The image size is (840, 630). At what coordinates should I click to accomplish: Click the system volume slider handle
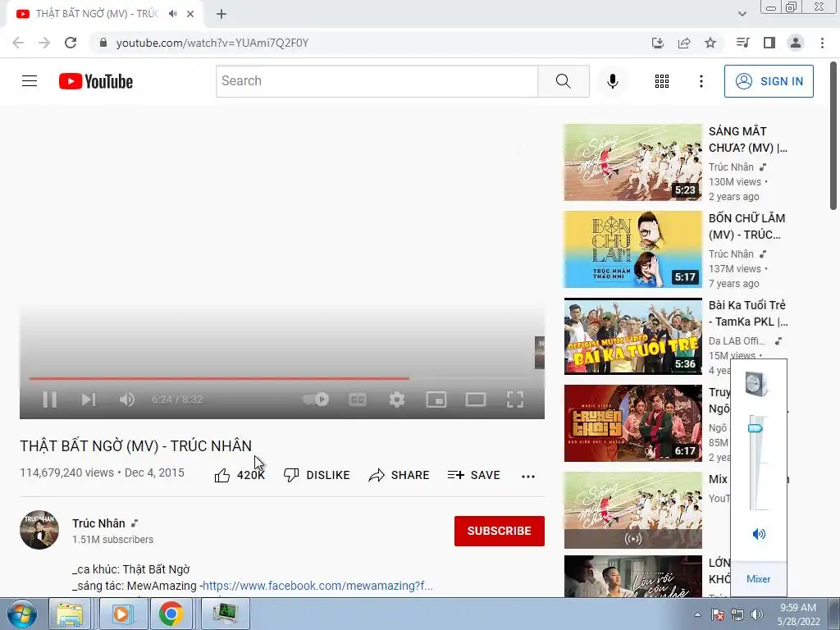(756, 428)
